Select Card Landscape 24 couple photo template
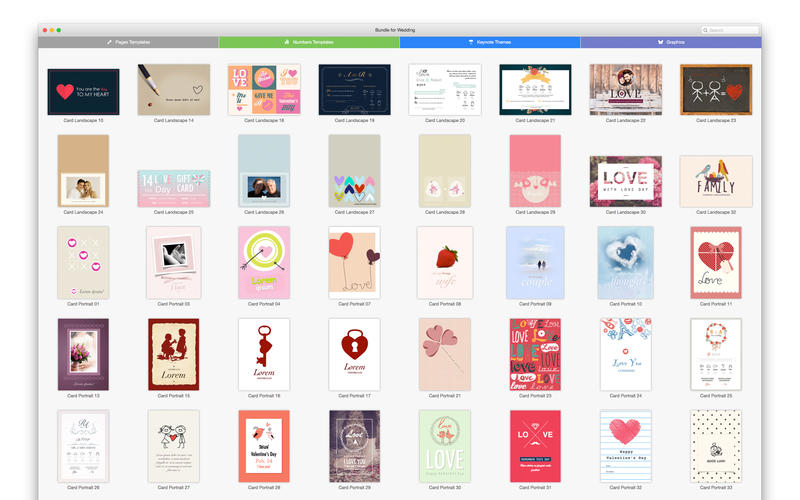 (x=83, y=171)
